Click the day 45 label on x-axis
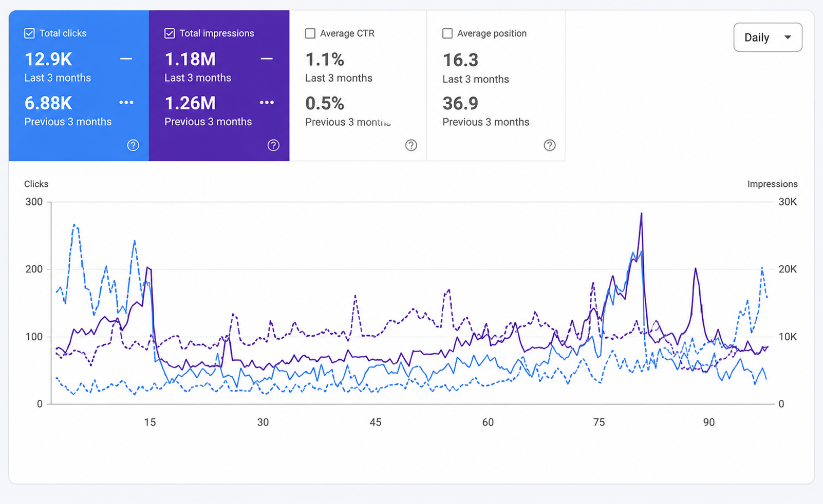 [x=376, y=422]
